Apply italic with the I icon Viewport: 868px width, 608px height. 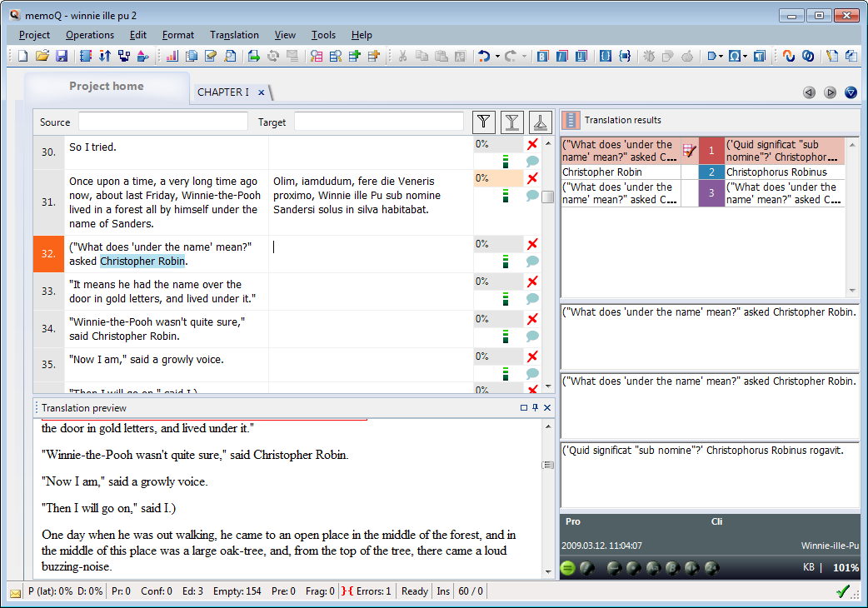click(562, 56)
